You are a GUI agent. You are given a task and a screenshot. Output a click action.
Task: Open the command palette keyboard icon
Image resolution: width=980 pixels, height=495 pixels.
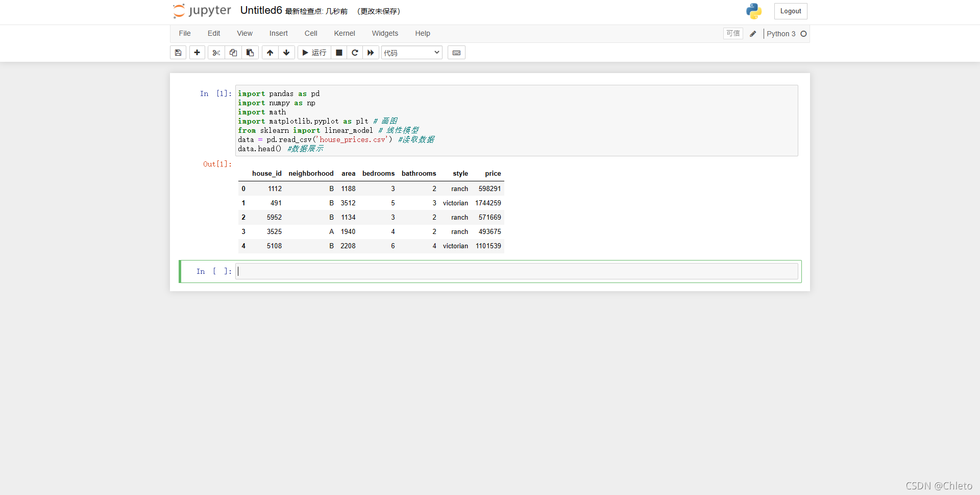click(456, 53)
